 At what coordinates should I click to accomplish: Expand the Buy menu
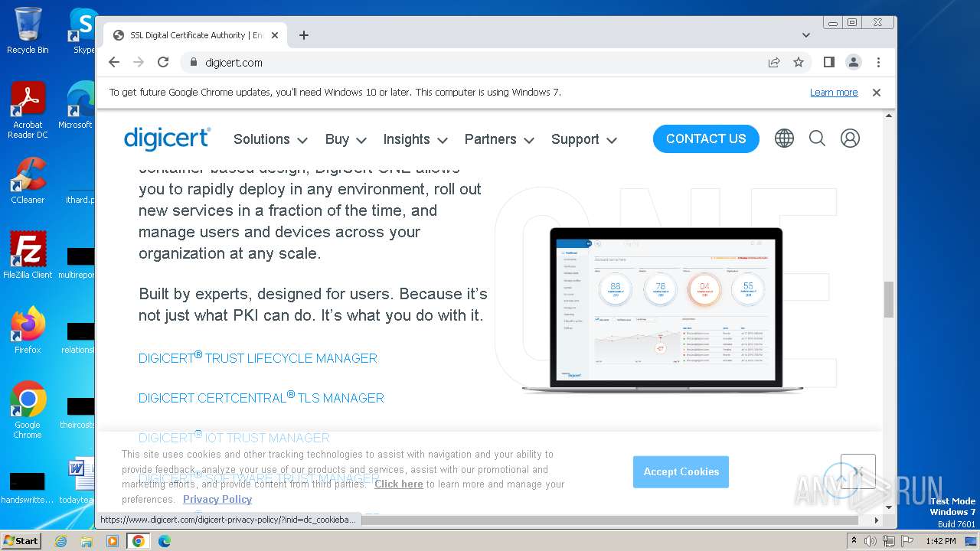pos(345,139)
